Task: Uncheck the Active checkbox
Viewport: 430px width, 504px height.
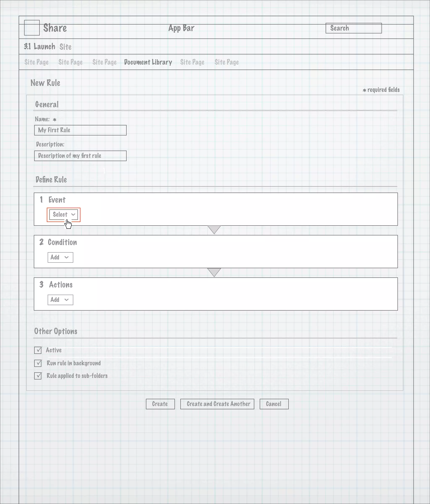Action: pos(38,350)
